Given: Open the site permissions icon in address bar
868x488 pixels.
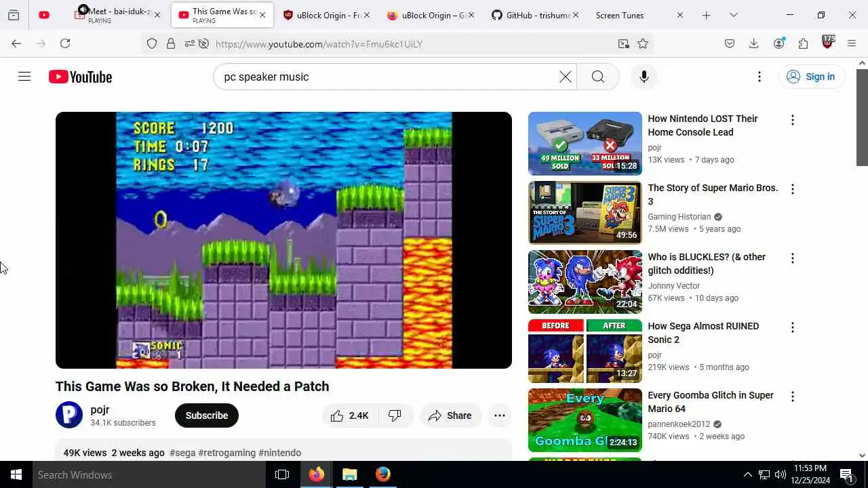Looking at the screenshot, I should pos(189,43).
